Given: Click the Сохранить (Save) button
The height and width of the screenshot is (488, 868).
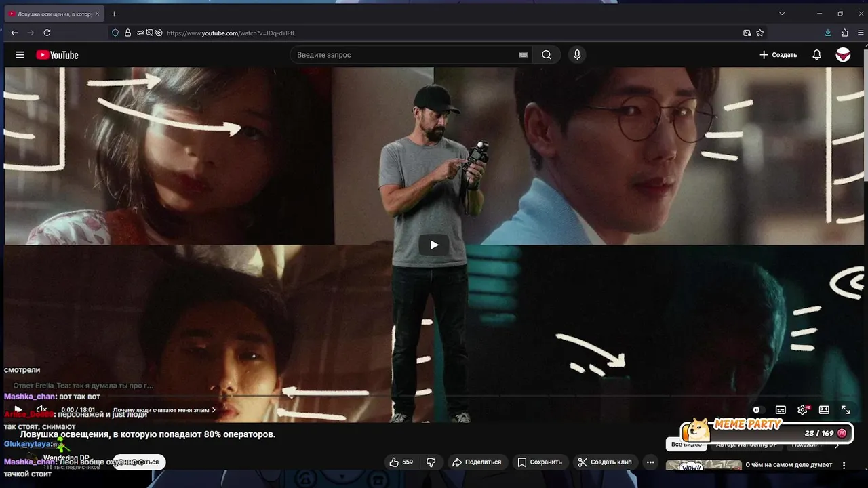Looking at the screenshot, I should coord(540,462).
